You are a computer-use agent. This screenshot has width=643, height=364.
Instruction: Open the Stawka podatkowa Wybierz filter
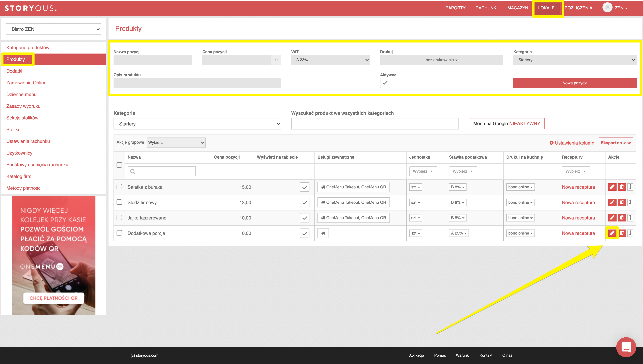463,171
